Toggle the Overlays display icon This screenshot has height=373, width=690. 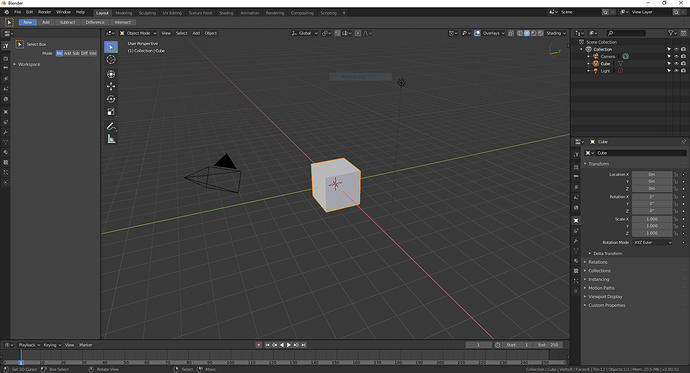[x=477, y=33]
